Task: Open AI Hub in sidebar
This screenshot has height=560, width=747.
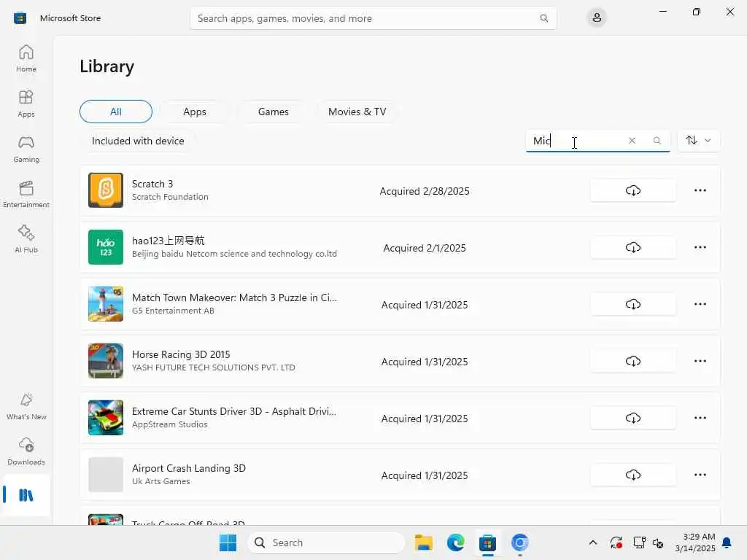Action: pyautogui.click(x=26, y=239)
